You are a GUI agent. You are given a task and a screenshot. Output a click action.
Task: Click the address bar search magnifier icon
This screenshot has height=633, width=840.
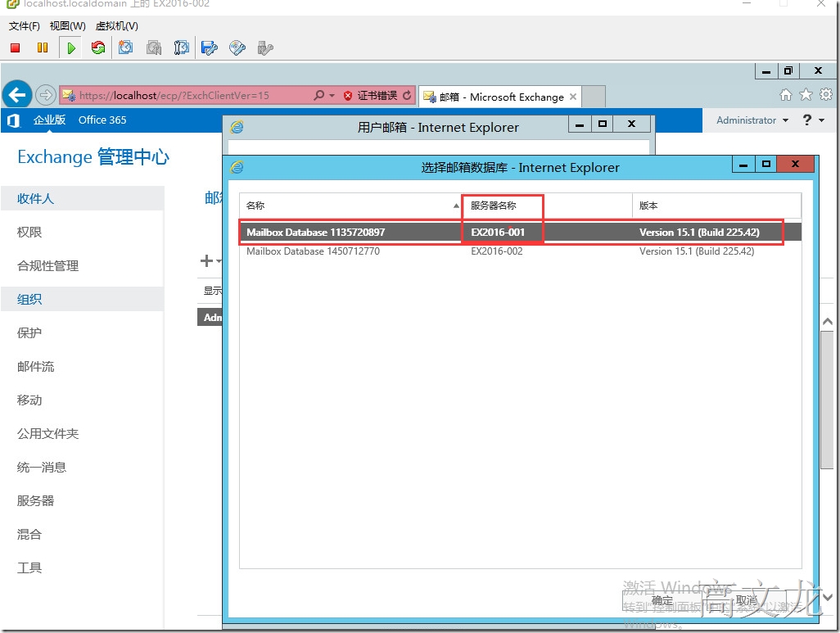click(x=319, y=96)
